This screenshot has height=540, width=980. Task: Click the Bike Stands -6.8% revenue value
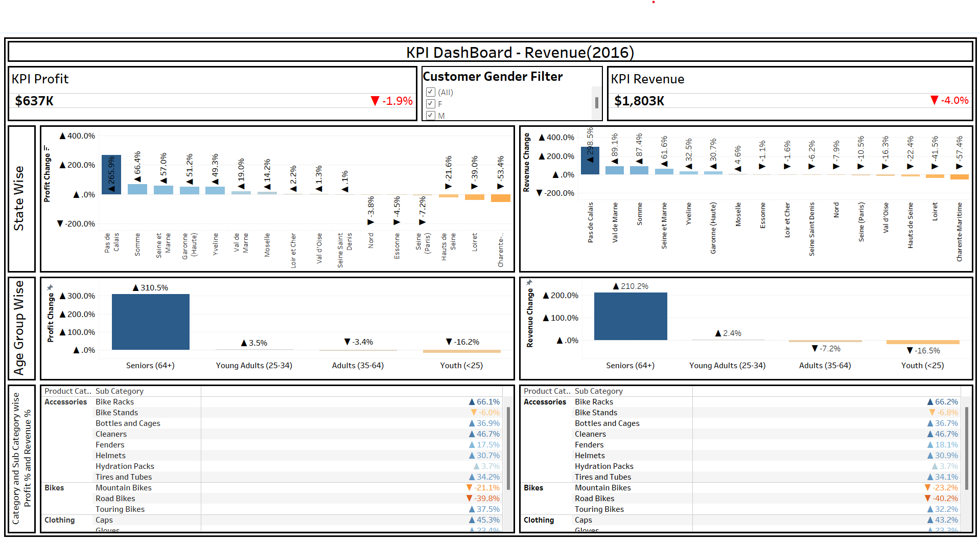click(x=944, y=413)
